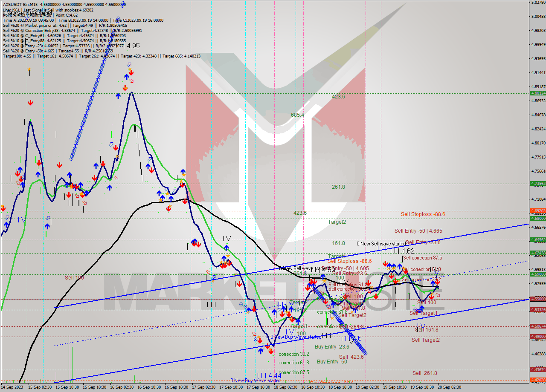The image size is (546, 392).
Task: Click the '4.62' wave label
Action: [x=408, y=251]
